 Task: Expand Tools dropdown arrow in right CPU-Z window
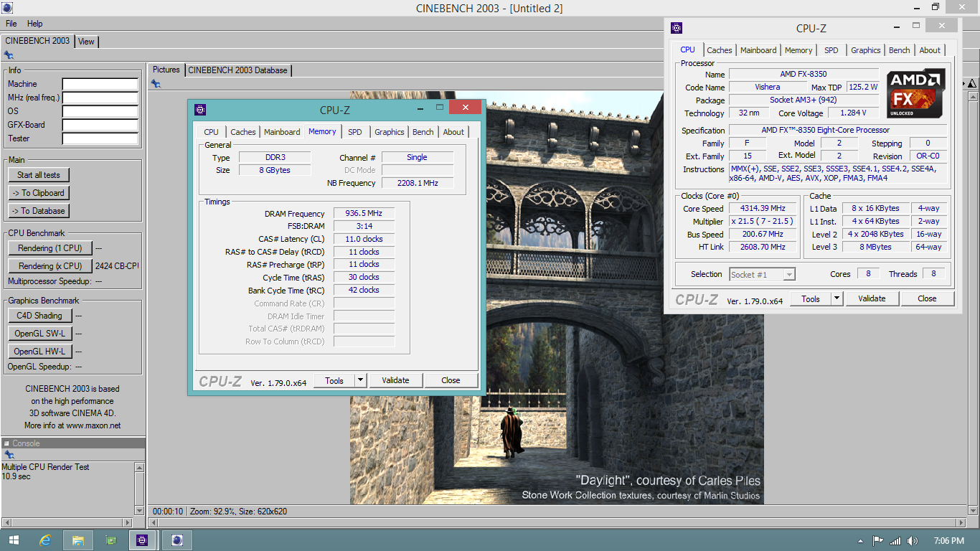837,298
